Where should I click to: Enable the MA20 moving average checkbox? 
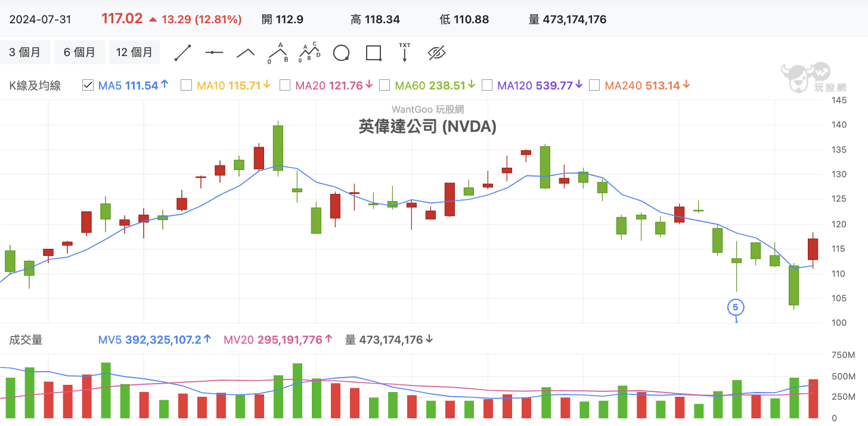(x=285, y=85)
